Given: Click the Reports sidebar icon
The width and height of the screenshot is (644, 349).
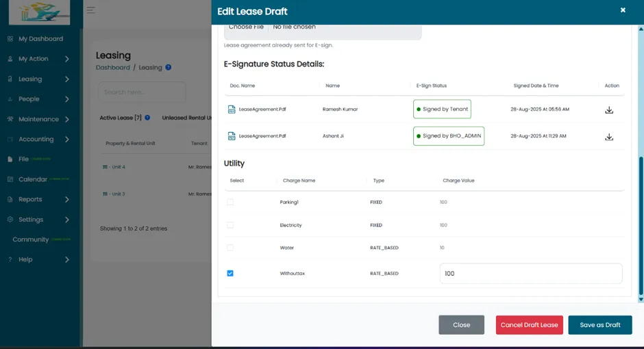Looking at the screenshot, I should click(10, 199).
